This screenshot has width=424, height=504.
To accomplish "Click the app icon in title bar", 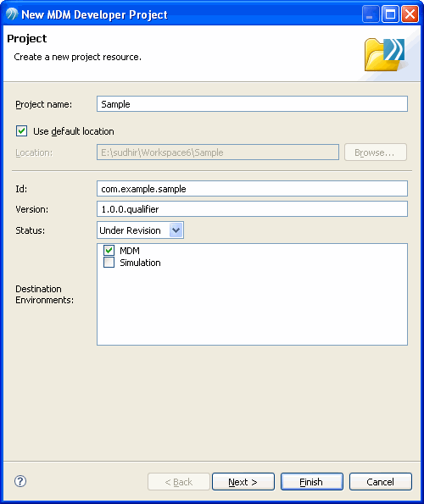I will pyautogui.click(x=12, y=14).
